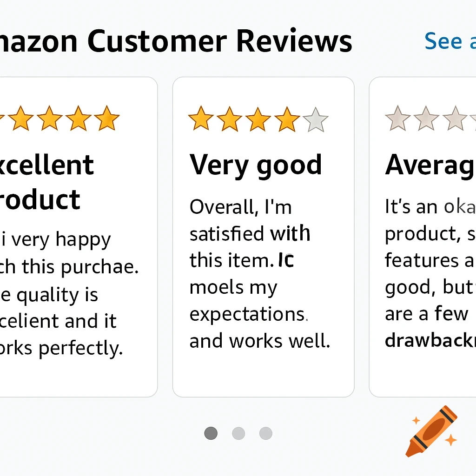Click the third carousel navigation dot
Image resolution: width=476 pixels, height=476 pixels.
pos(265,433)
